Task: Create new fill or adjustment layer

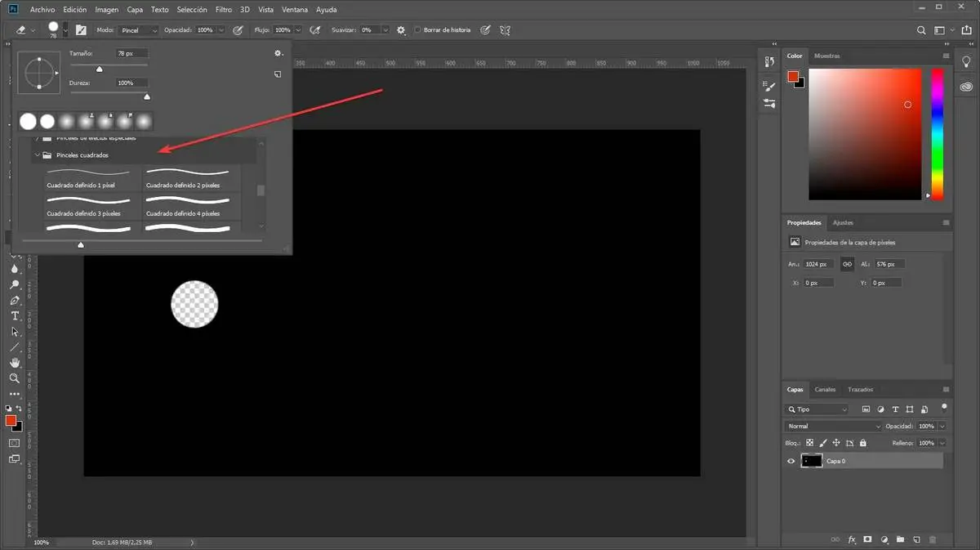Action: point(884,539)
